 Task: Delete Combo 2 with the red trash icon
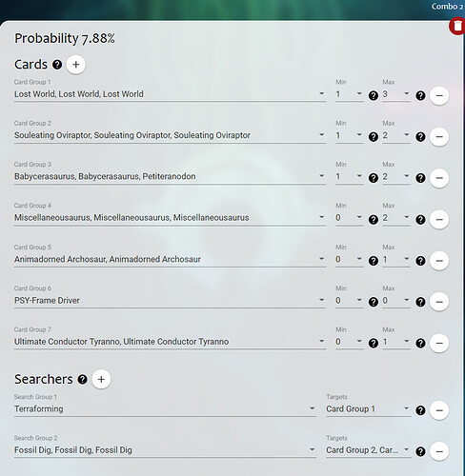[457, 27]
